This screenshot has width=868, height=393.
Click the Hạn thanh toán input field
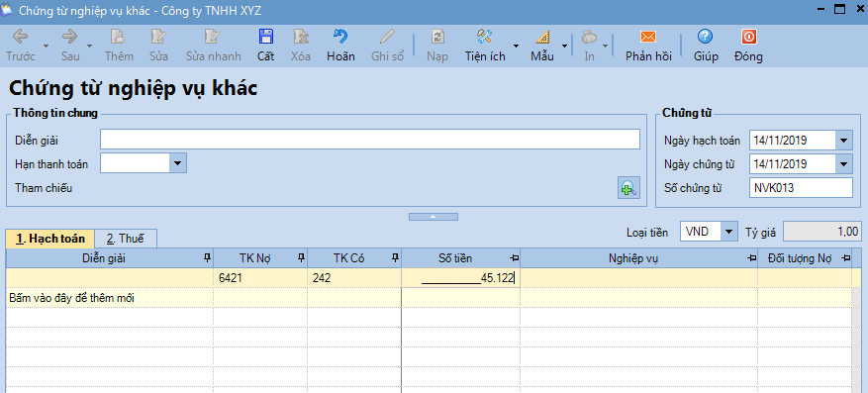tap(135, 163)
